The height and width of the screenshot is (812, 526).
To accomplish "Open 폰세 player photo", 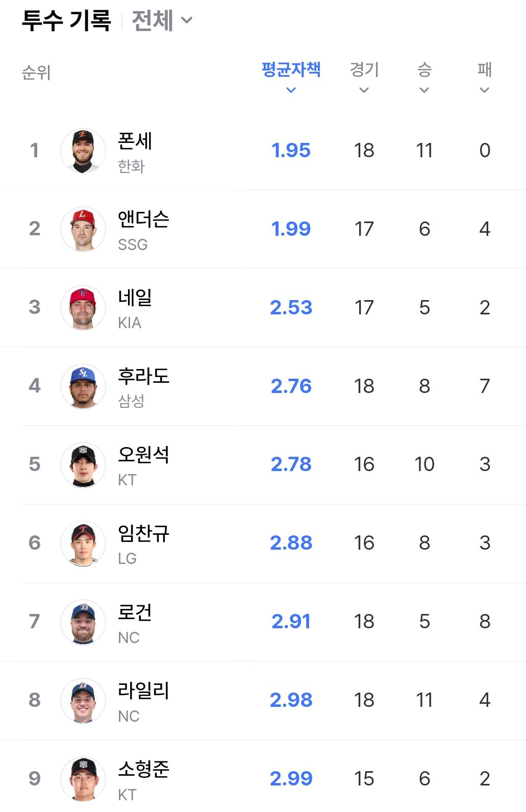I will [83, 151].
